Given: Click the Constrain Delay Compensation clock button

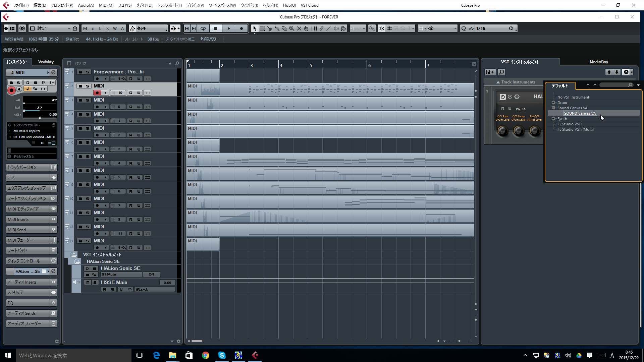Looking at the screenshot, I should coord(22,28).
